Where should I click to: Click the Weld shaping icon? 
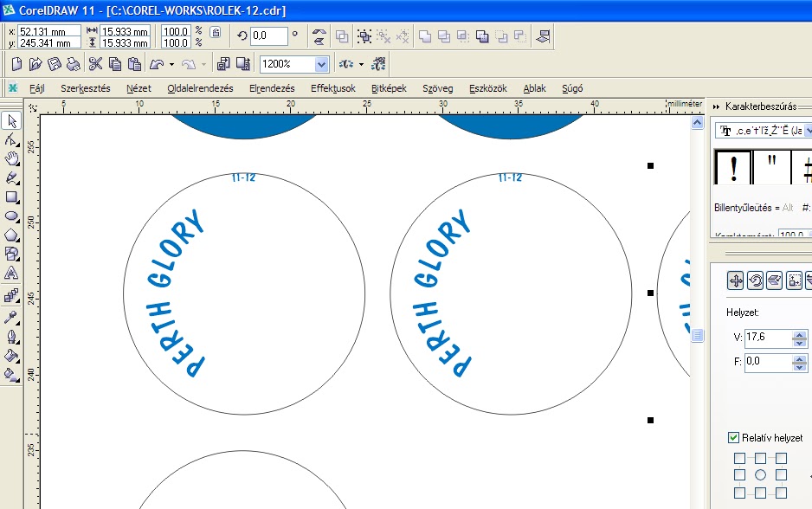click(x=425, y=36)
